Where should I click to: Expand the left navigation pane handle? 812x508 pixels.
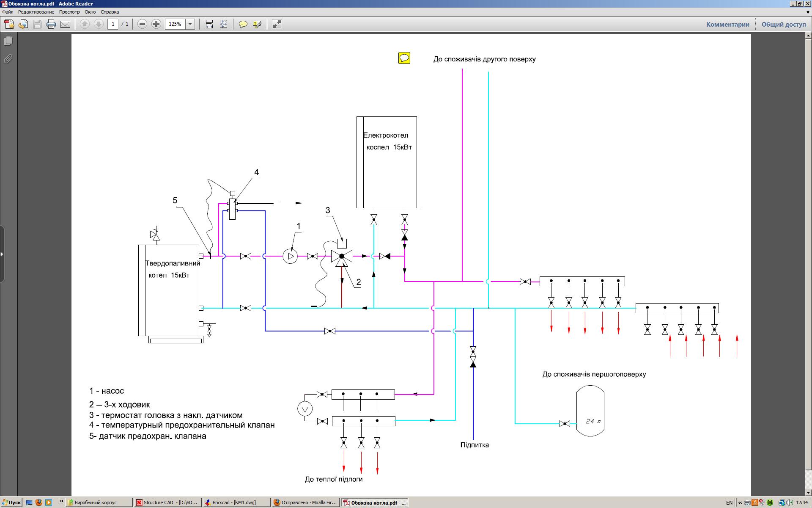pyautogui.click(x=2, y=254)
